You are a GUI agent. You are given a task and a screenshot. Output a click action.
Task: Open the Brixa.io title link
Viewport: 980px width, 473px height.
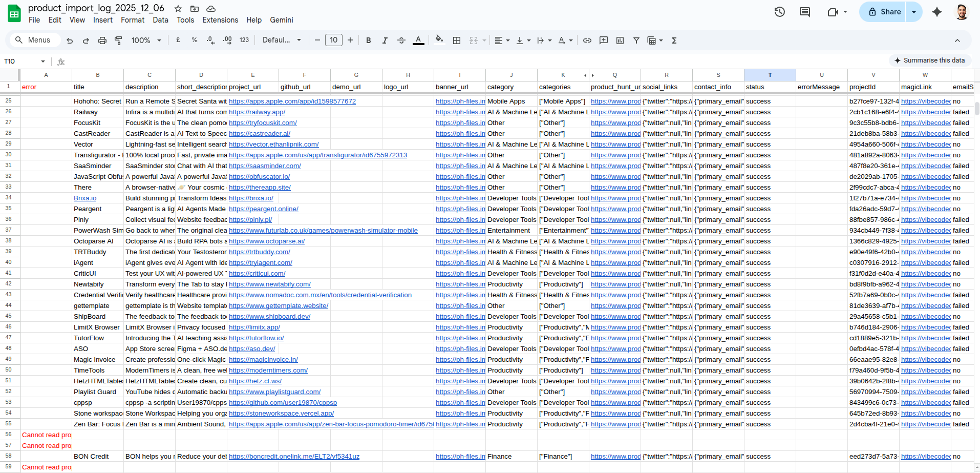coord(85,198)
